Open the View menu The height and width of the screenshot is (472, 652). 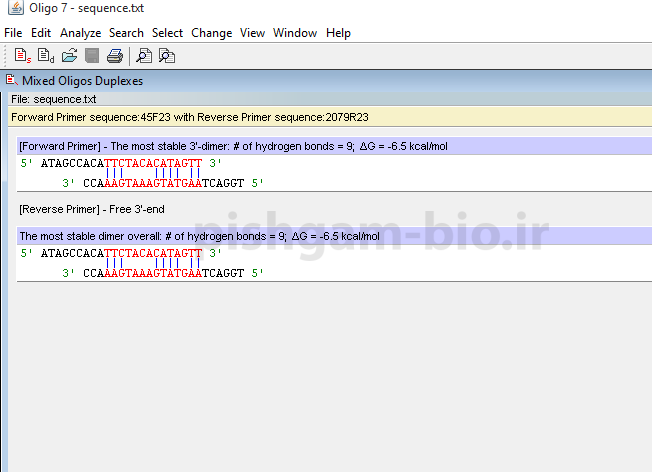click(252, 33)
